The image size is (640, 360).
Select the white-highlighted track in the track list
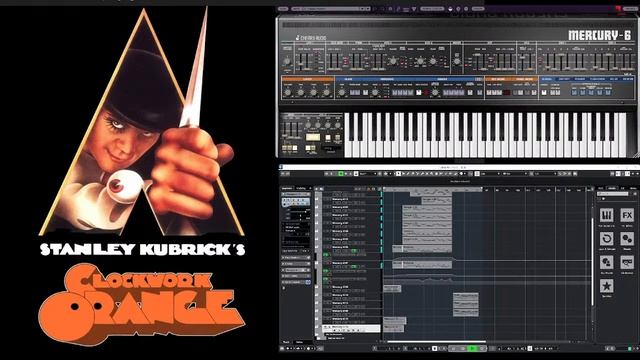point(351,328)
